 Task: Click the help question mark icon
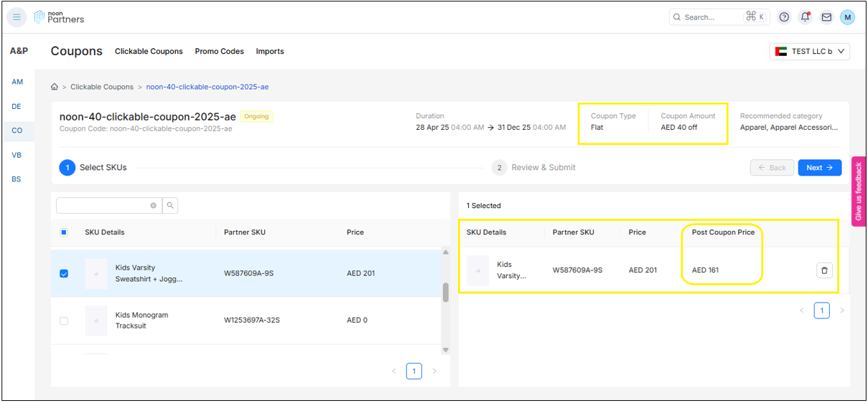pyautogui.click(x=784, y=17)
